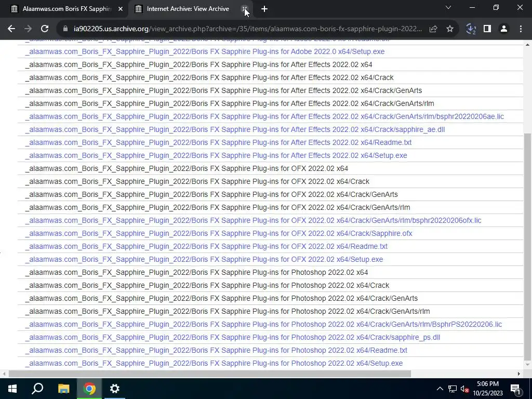Go back to the previous page
Viewport: 532px width, 399px height.
pos(11,29)
